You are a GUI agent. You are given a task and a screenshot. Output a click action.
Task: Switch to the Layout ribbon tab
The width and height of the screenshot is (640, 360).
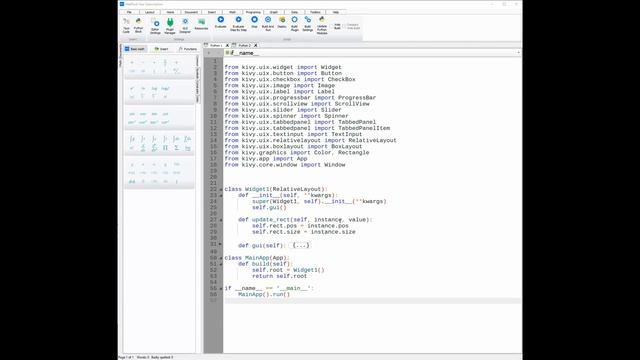point(150,12)
